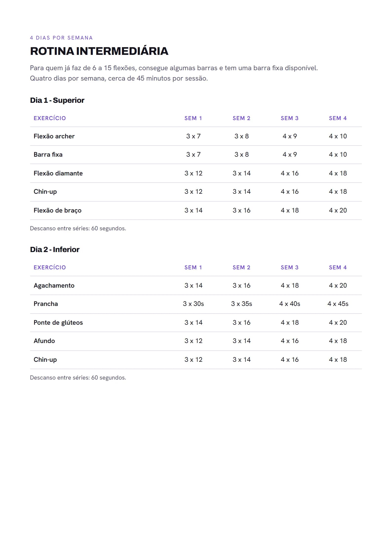Image resolution: width=392 pixels, height=555 pixels.
Task: Click the Barra fixa row label
Action: [x=48, y=154]
